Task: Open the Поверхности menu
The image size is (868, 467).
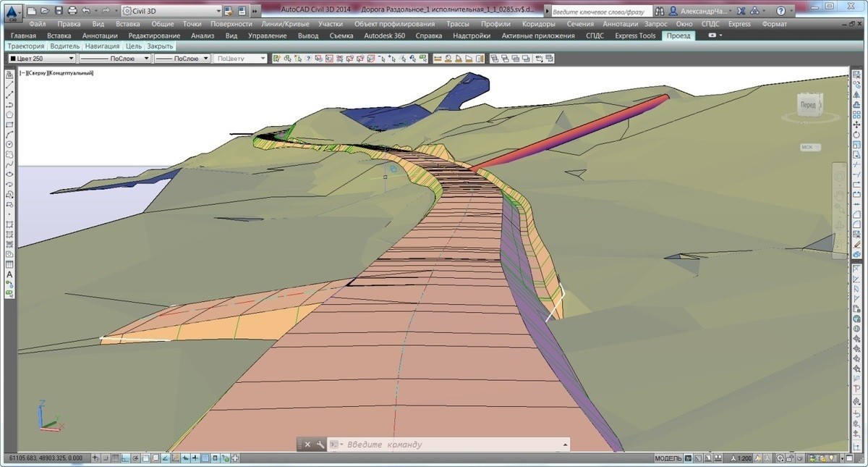Action: (x=231, y=24)
